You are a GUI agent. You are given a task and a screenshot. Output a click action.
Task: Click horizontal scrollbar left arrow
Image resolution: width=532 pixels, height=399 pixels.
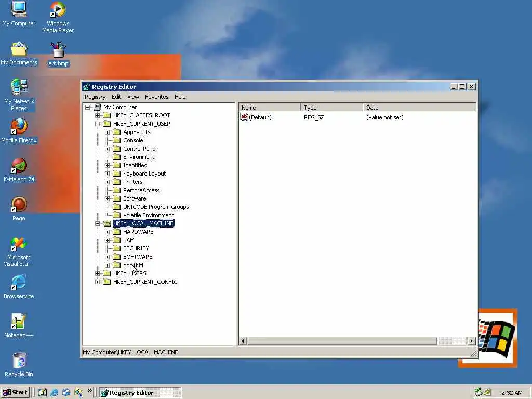click(243, 341)
